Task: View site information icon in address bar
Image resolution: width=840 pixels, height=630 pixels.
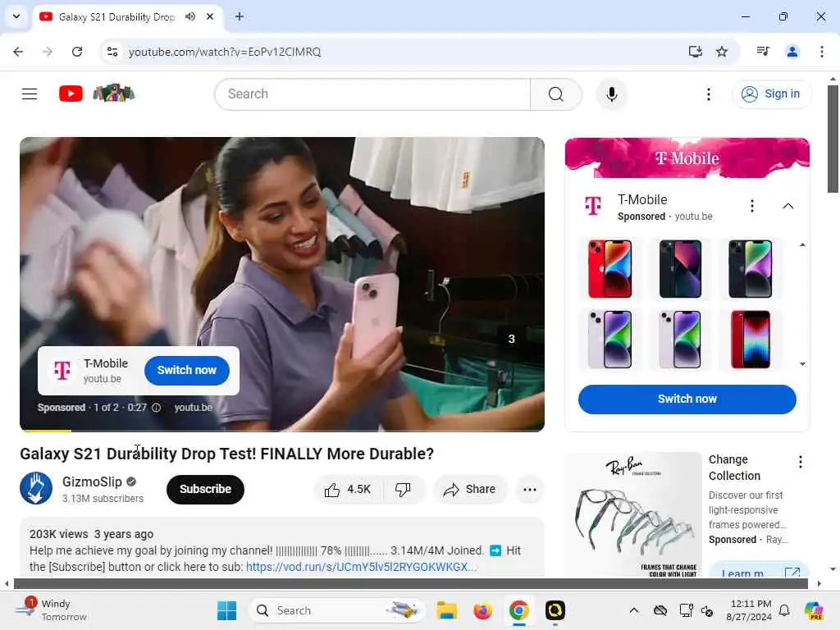Action: pos(112,52)
